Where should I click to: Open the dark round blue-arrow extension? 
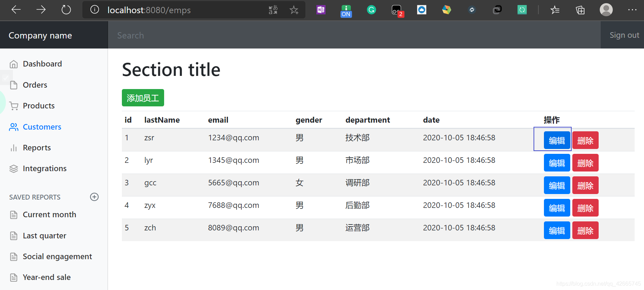point(472,10)
